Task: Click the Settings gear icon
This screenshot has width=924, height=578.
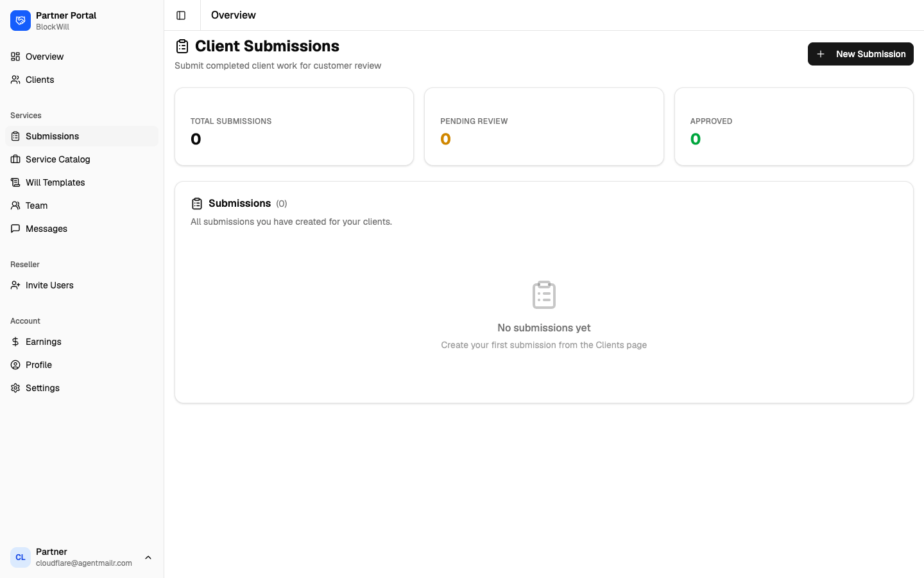Action: (x=15, y=388)
